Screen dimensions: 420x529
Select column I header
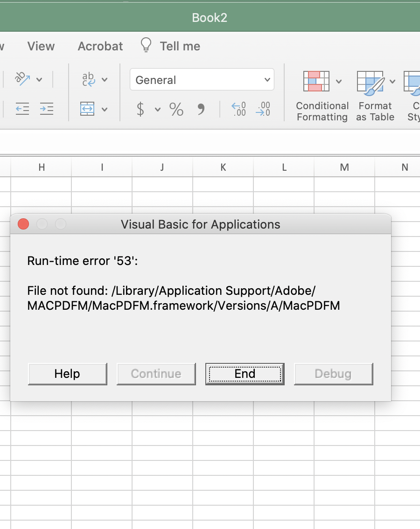[x=102, y=167]
